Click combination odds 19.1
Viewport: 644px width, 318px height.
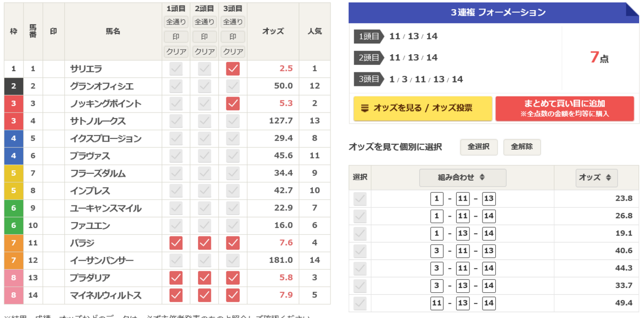click(624, 234)
